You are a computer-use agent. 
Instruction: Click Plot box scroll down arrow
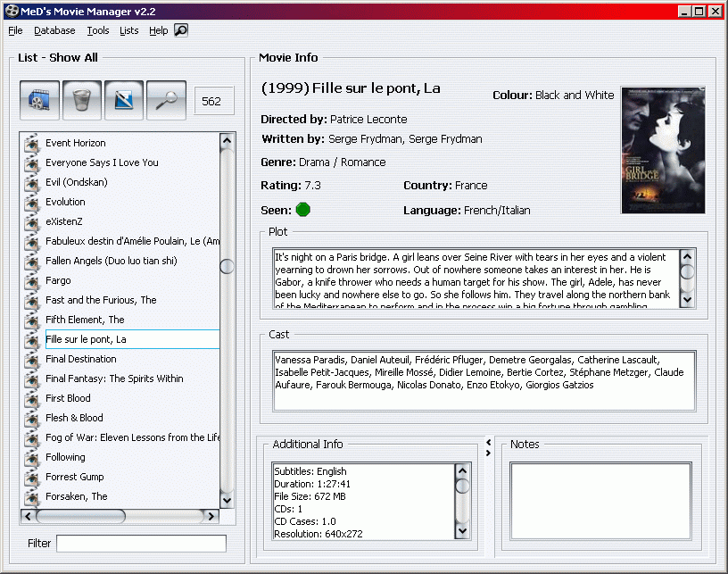point(687,300)
